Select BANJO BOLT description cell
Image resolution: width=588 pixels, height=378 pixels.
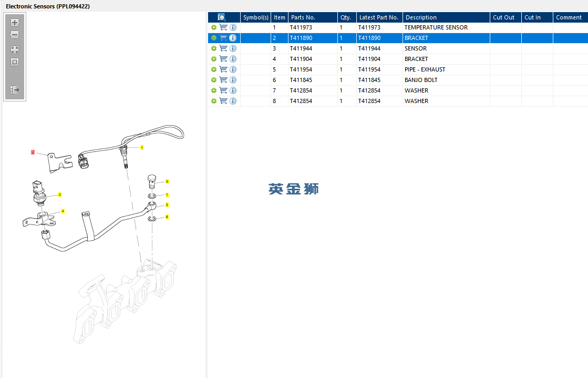pos(446,80)
